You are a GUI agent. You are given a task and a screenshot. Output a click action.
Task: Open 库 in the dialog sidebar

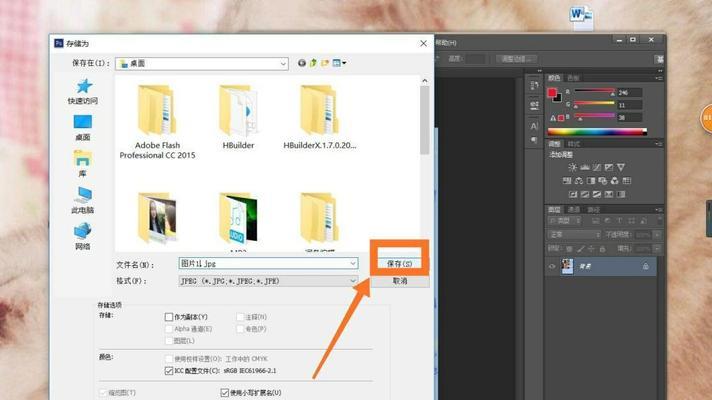83,164
